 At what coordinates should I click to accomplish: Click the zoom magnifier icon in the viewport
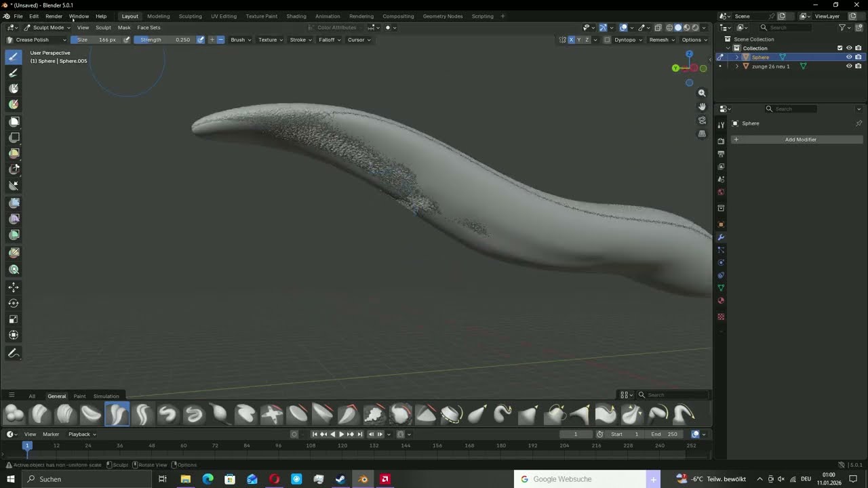702,93
